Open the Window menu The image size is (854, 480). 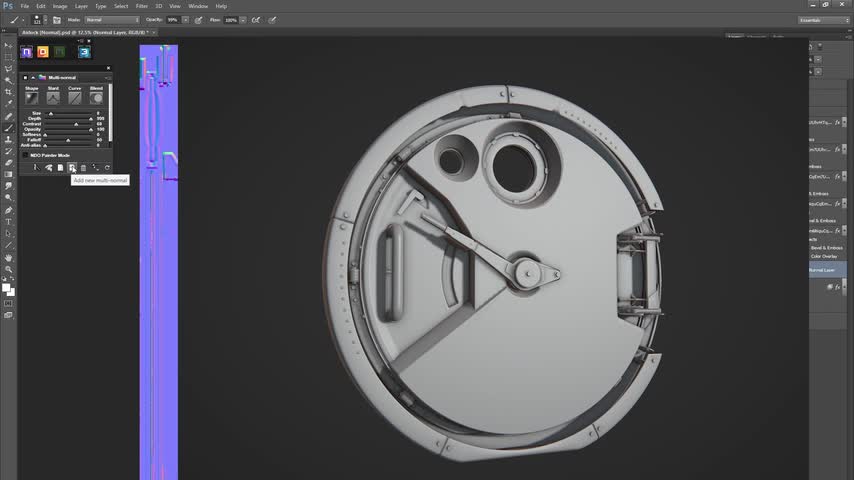[198, 6]
